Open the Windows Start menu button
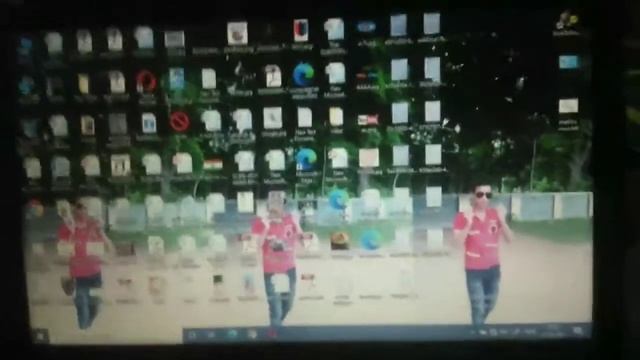640x360 pixels. pos(40,336)
